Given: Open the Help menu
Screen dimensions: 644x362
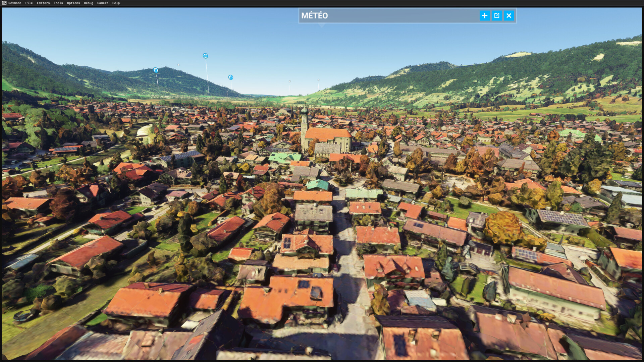Looking at the screenshot, I should click(116, 3).
